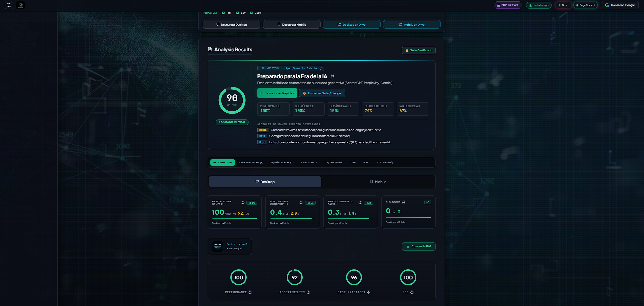
Task: Click Descargar Desktop button
Action: (x=231, y=24)
